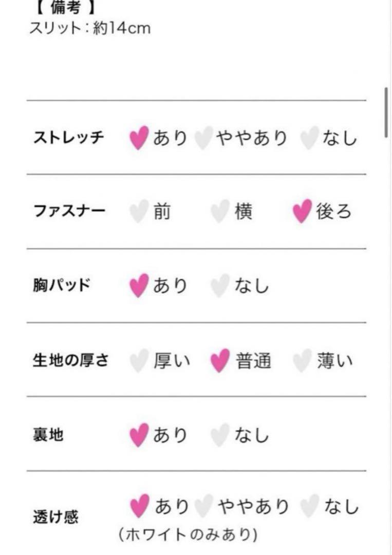Click the pink heart beside 後ろ
The width and height of the screenshot is (392, 555).
coord(303,211)
